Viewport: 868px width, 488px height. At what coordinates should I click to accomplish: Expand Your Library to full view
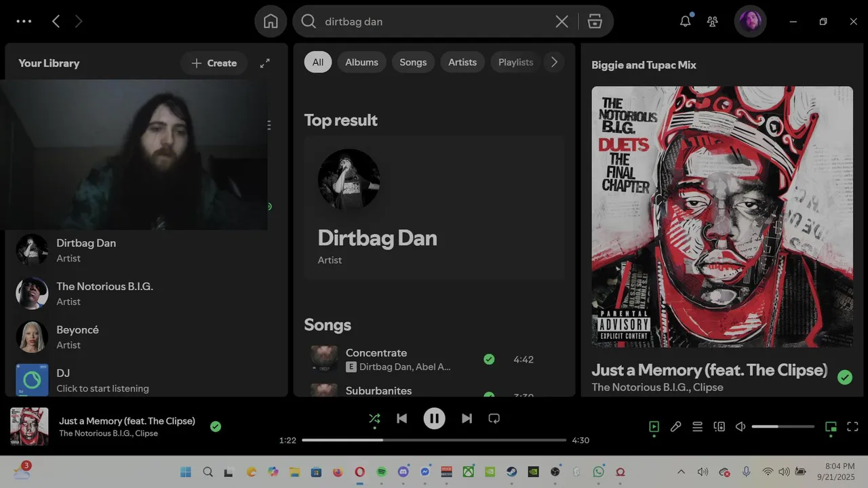(265, 63)
